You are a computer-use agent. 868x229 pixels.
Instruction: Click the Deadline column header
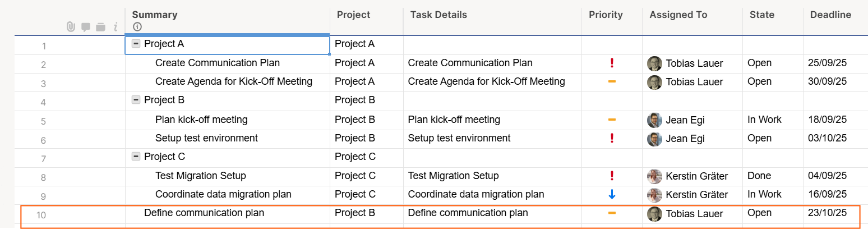pos(830,15)
